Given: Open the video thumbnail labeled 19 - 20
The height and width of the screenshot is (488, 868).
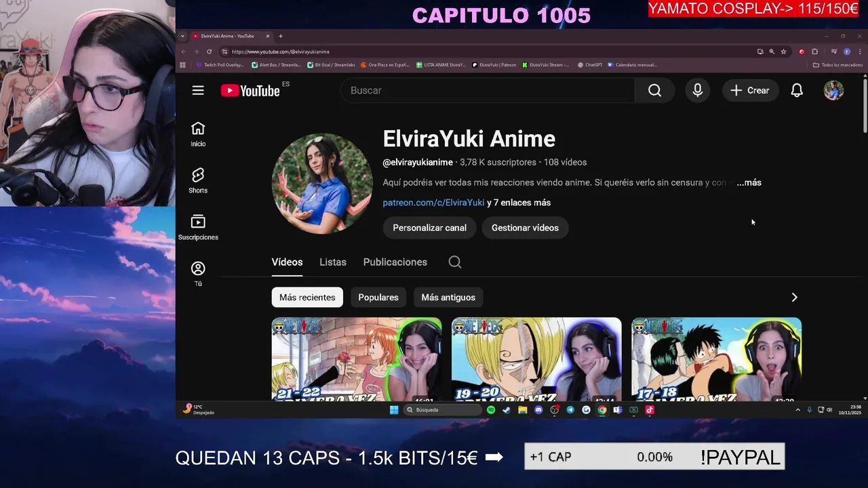Looking at the screenshot, I should [x=536, y=359].
